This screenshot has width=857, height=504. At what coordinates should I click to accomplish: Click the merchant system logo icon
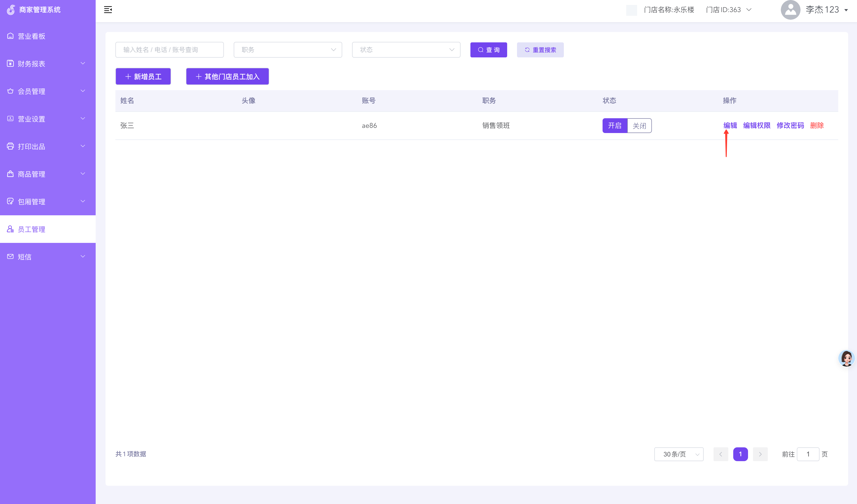(x=11, y=10)
